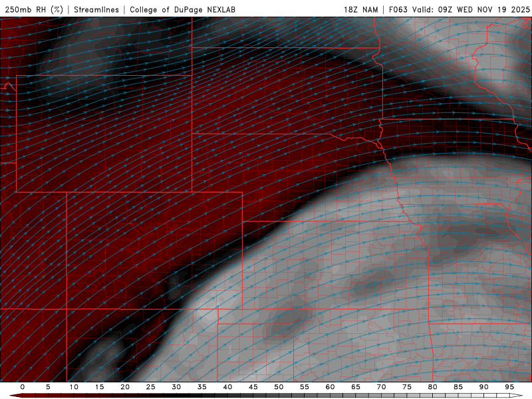Click 'College of DuPage NEXLAB' text

point(182,9)
